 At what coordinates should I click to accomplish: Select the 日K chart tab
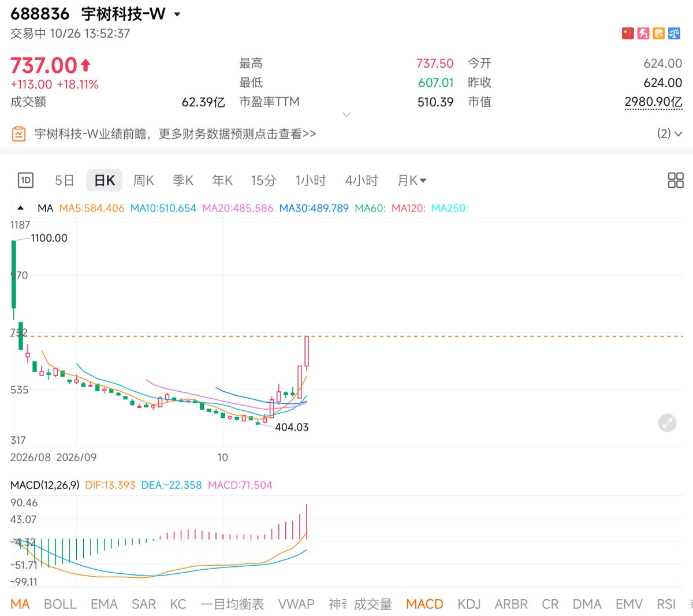point(105,181)
